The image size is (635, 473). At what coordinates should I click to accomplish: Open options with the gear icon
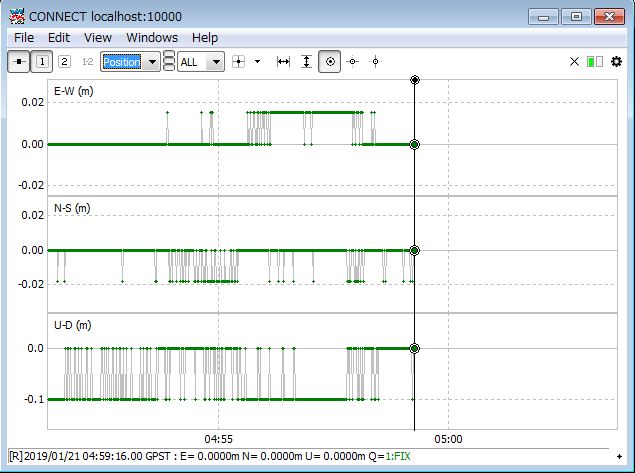(x=616, y=62)
